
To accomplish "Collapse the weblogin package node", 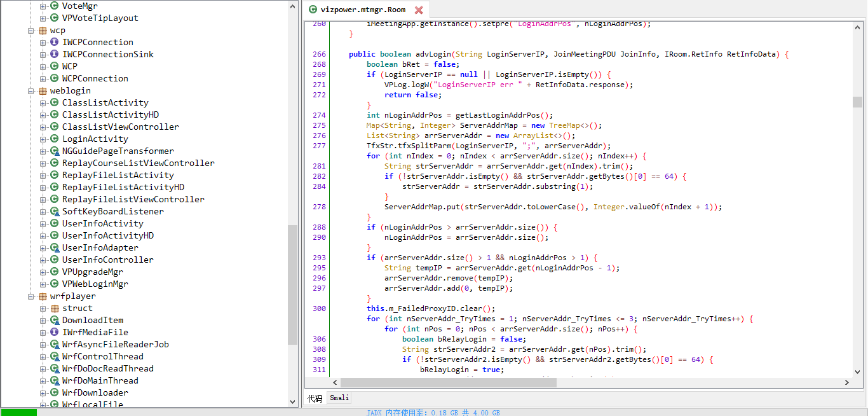I will point(31,90).
